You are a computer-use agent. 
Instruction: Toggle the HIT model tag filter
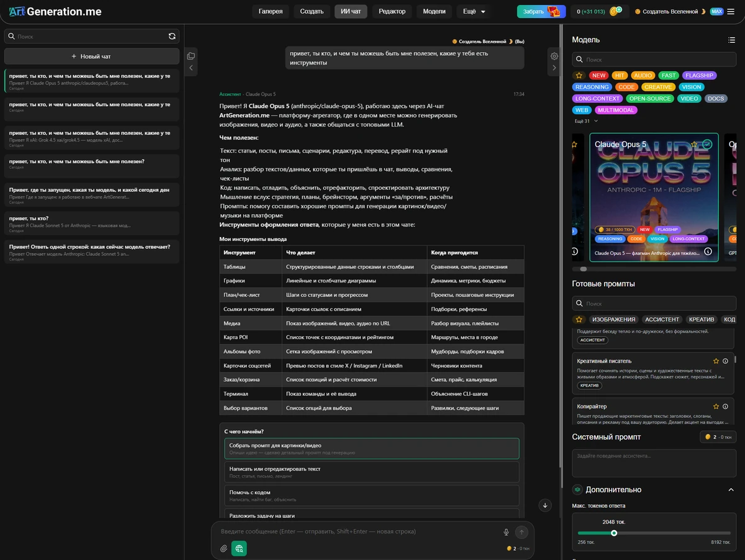click(620, 76)
